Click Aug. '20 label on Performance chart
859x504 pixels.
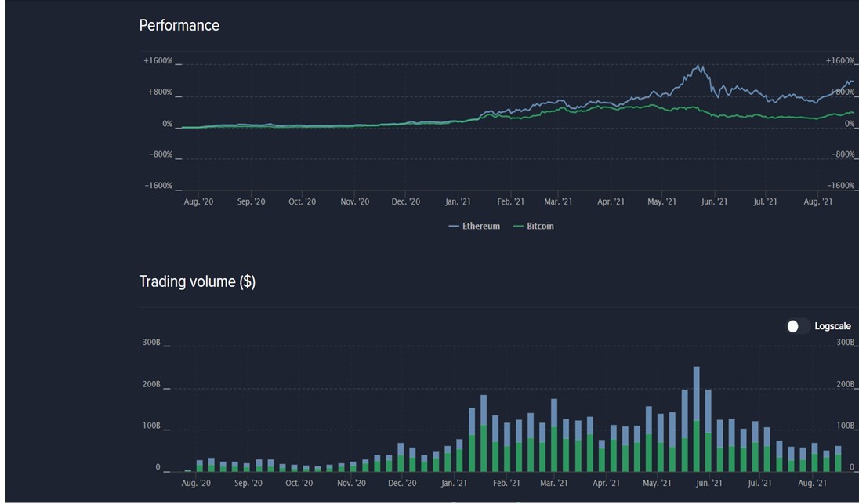click(198, 201)
